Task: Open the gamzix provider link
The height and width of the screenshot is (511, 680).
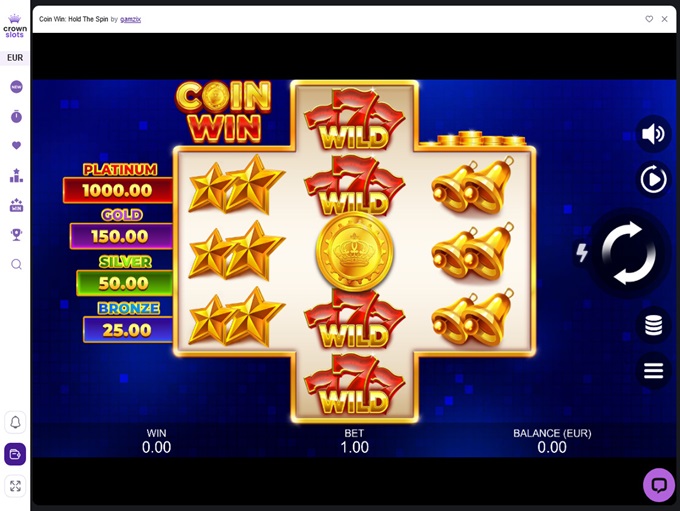Action: tap(130, 19)
